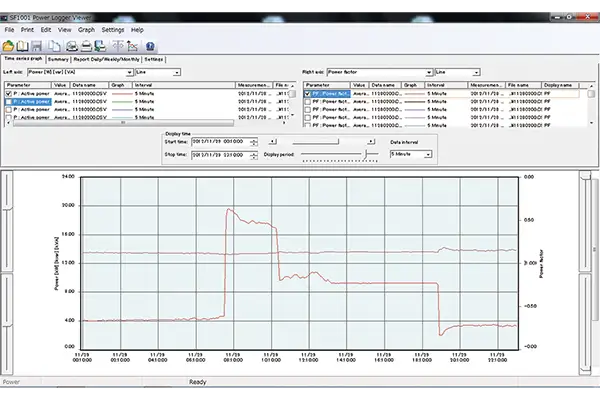Click the right parameter table scrollbar thumb
The image size is (600, 400).
pyautogui.click(x=591, y=94)
